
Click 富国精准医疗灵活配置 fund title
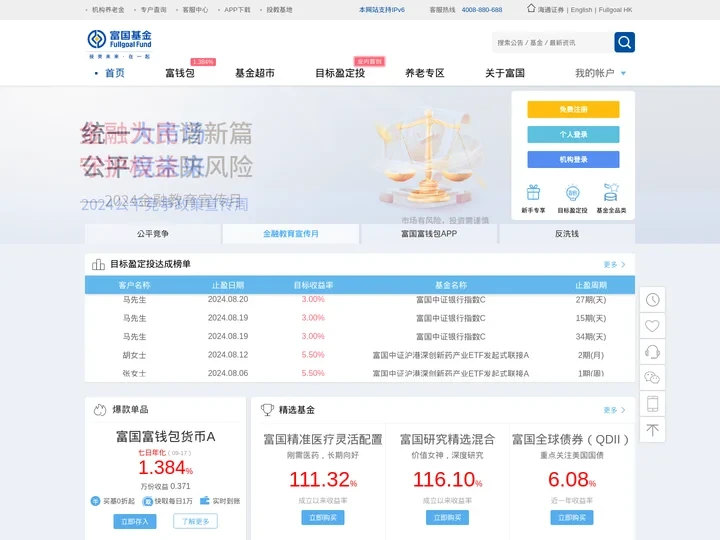[x=323, y=439]
